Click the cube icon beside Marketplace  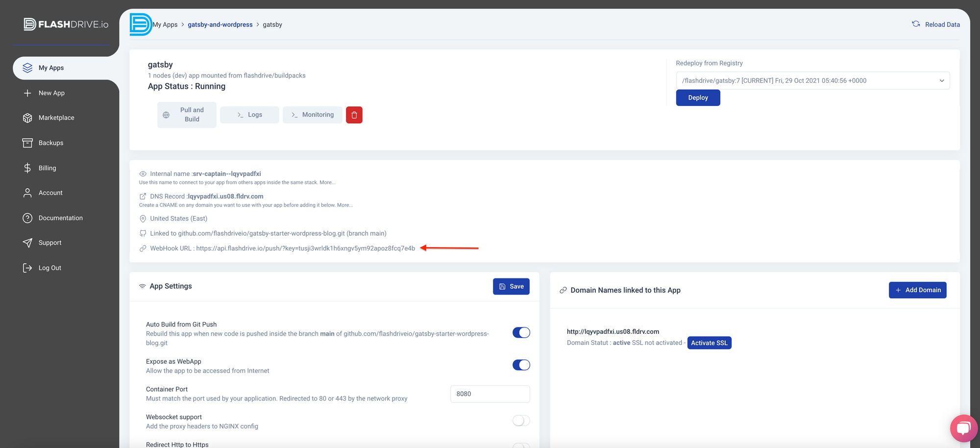(27, 118)
